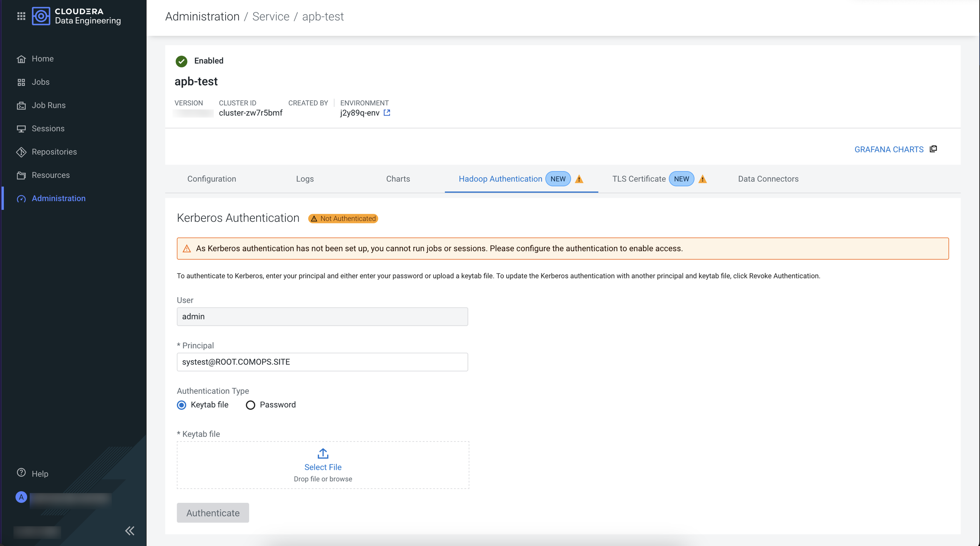Click the Grafana Charts copy icon
This screenshot has height=546, width=980.
pyautogui.click(x=933, y=149)
